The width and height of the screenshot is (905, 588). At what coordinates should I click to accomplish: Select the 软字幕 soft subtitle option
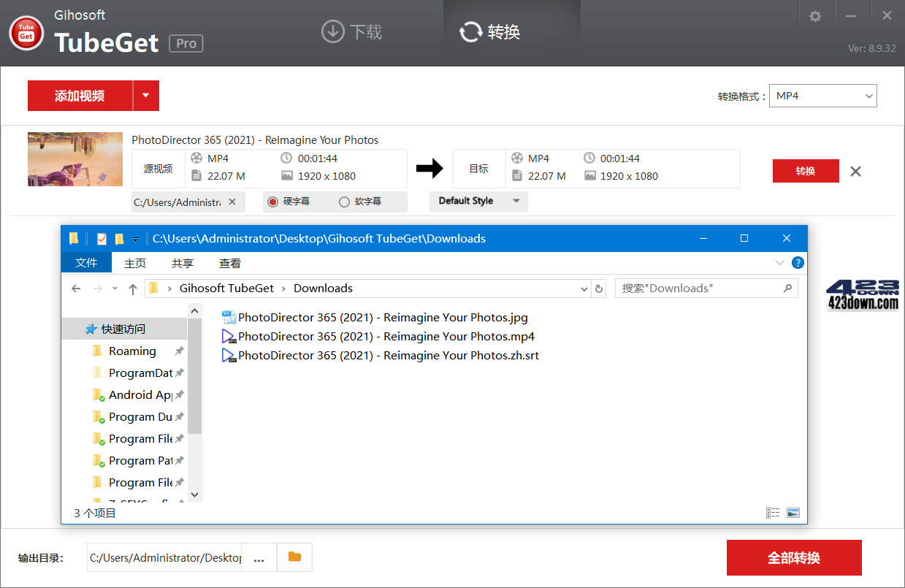343,202
